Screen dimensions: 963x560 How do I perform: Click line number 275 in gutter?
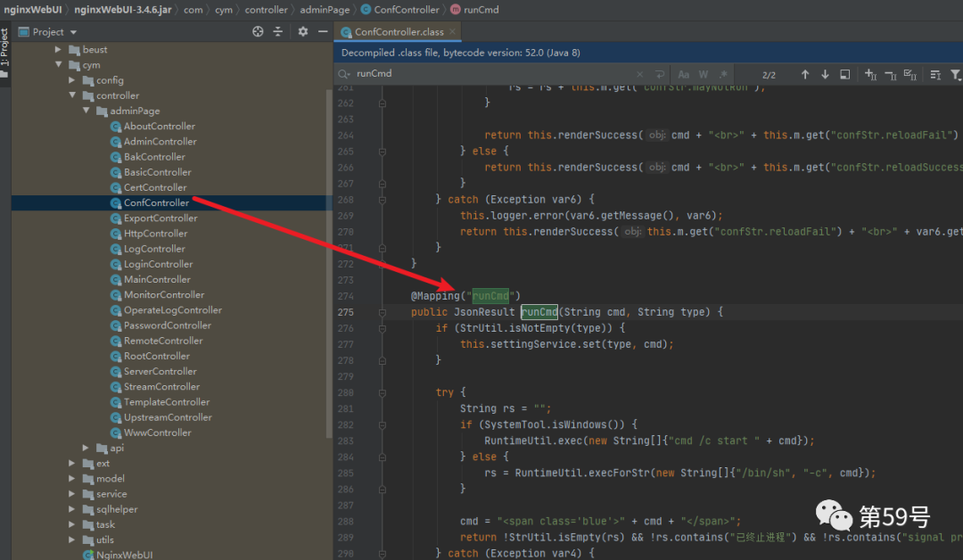345,312
